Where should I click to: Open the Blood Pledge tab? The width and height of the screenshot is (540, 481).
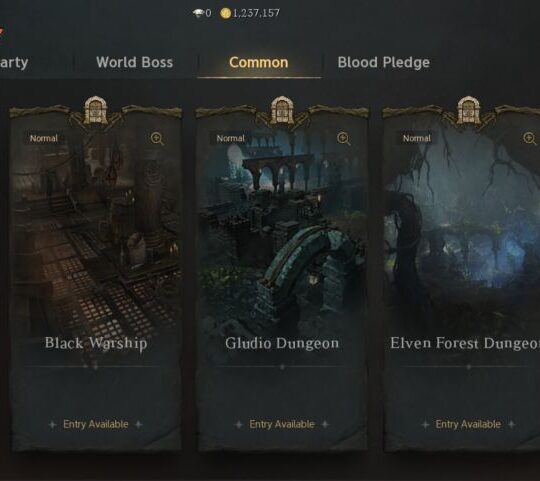tap(384, 63)
